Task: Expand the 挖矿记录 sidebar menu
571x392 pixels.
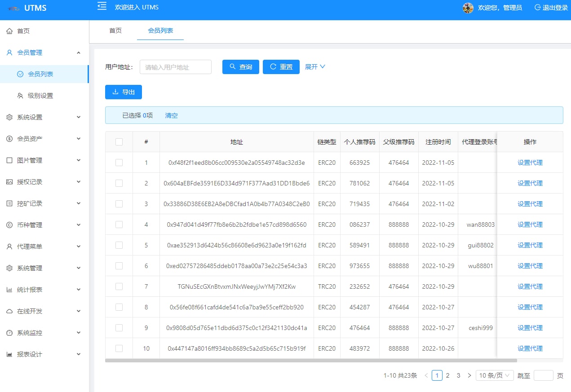Action: (x=44, y=203)
